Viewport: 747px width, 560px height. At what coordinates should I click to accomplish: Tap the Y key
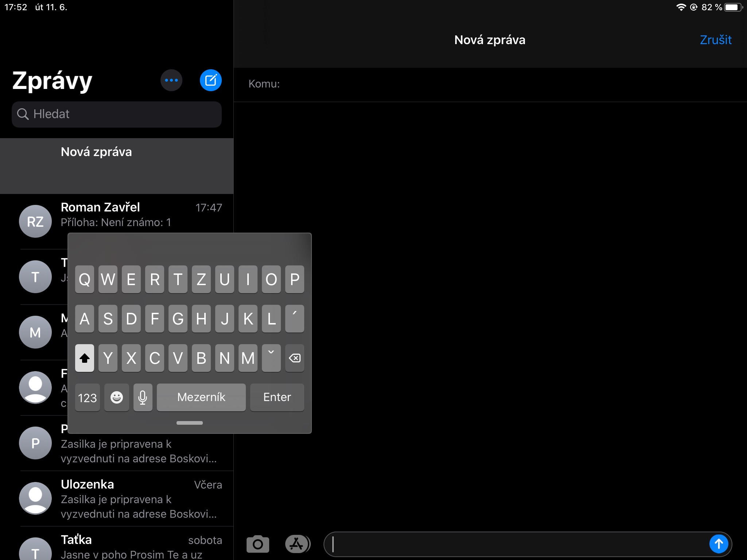pyautogui.click(x=108, y=358)
